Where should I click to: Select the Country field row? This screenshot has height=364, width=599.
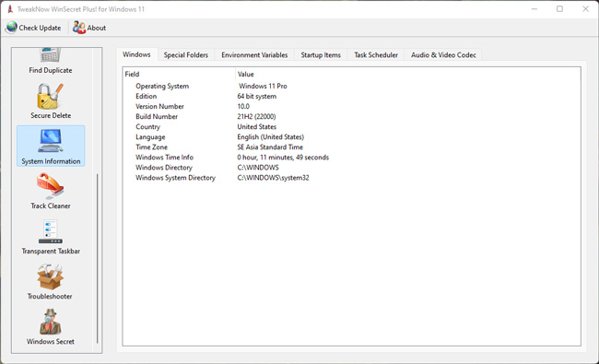click(x=351, y=127)
